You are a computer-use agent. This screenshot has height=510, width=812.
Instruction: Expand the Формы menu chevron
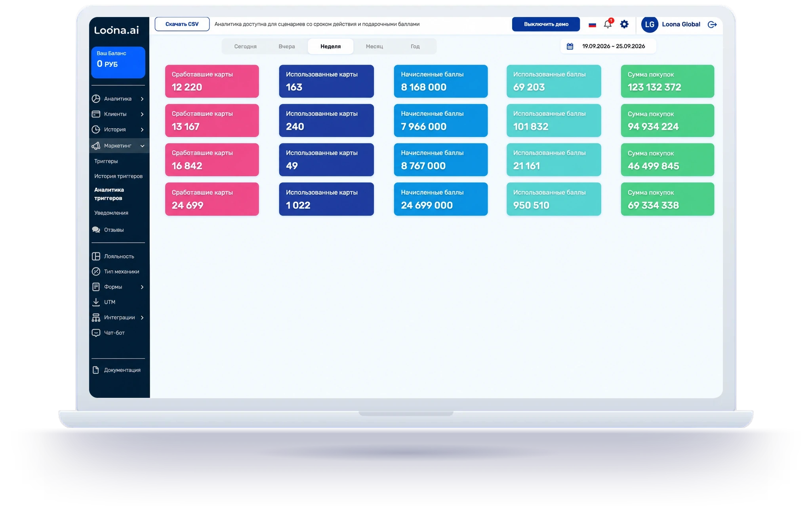(142, 287)
